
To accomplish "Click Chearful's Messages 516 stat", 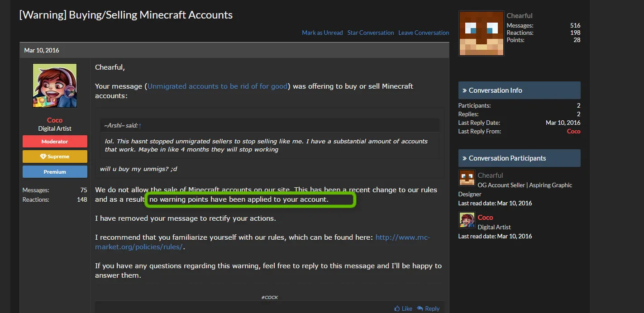I will (543, 25).
